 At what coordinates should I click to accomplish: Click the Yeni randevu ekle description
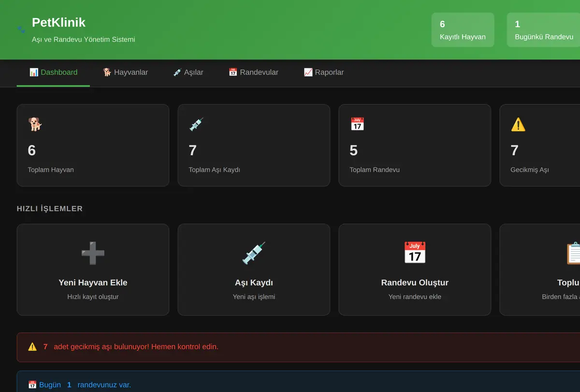[x=415, y=297]
